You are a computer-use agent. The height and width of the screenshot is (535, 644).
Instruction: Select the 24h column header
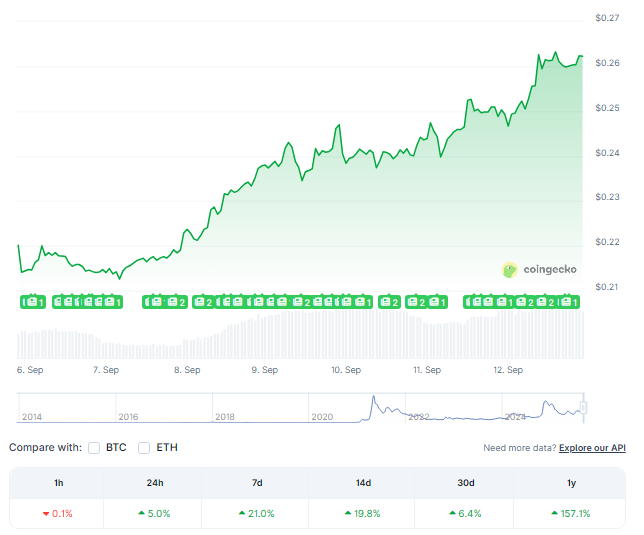pyautogui.click(x=155, y=483)
